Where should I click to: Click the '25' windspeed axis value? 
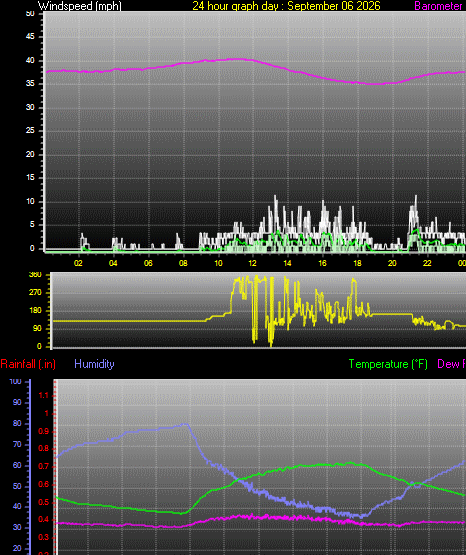(x=30, y=131)
